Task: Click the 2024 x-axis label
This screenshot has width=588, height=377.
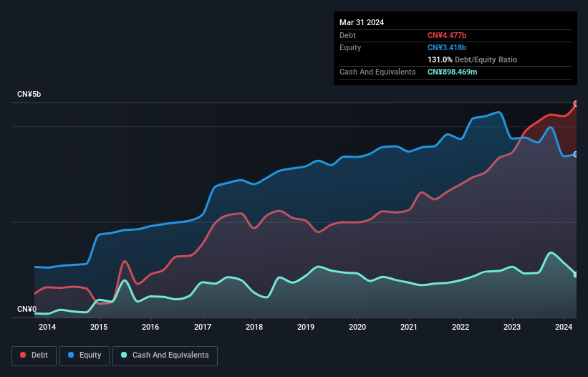Action: click(564, 327)
